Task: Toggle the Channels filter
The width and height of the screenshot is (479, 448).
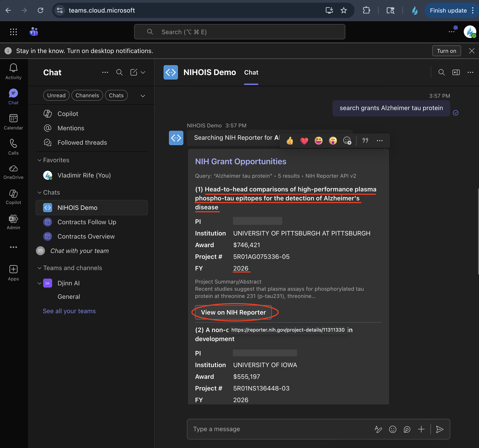Action: [x=87, y=95]
